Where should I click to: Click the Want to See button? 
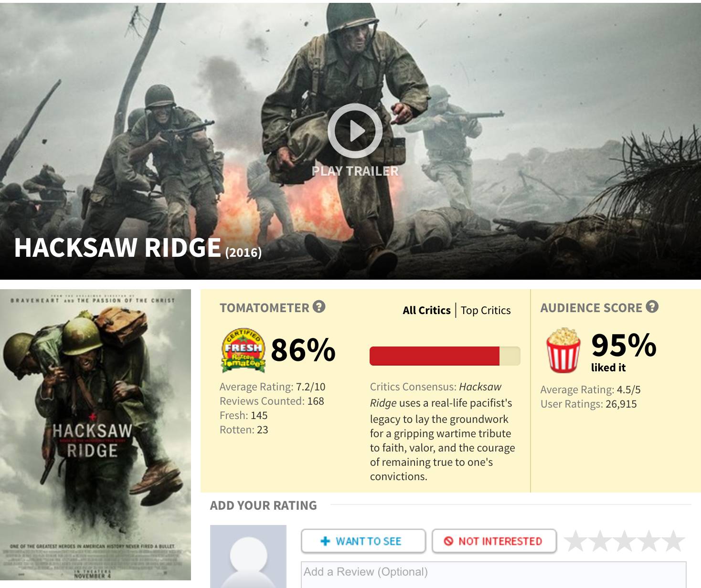click(x=363, y=541)
